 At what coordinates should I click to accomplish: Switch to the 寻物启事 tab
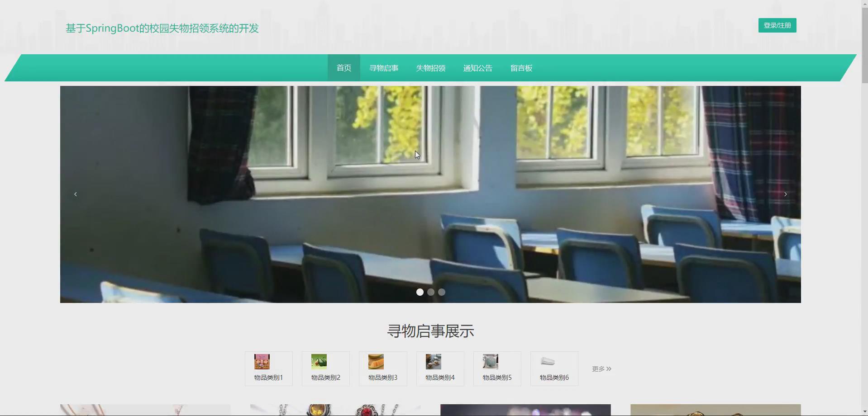point(383,68)
